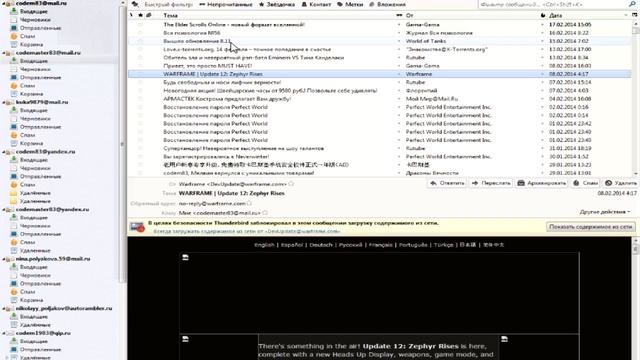Click Inbox icon under nikolayy_poljakov@autorambler.ru
The image size is (640, 360).
click(x=14, y=316)
